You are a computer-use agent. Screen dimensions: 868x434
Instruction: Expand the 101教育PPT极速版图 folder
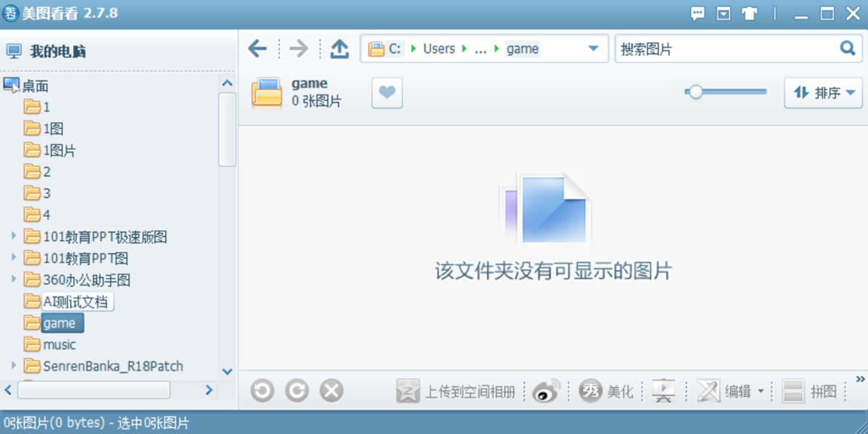click(x=14, y=237)
